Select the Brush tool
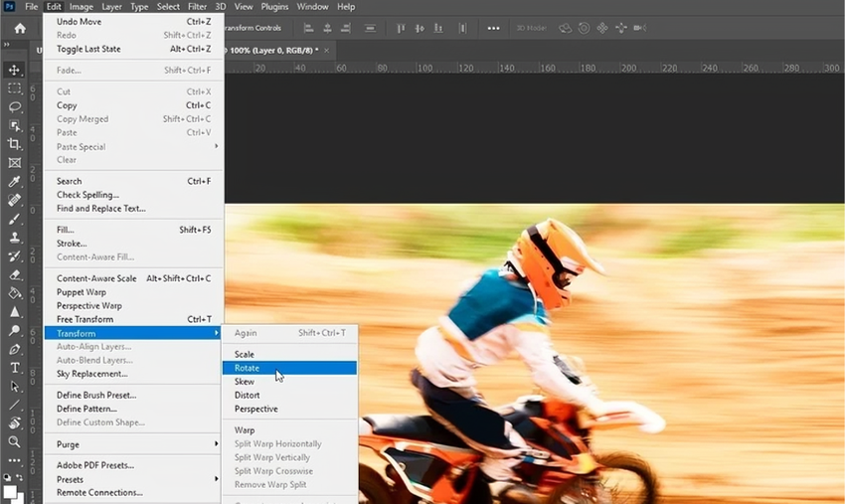The image size is (845, 504). tap(15, 219)
